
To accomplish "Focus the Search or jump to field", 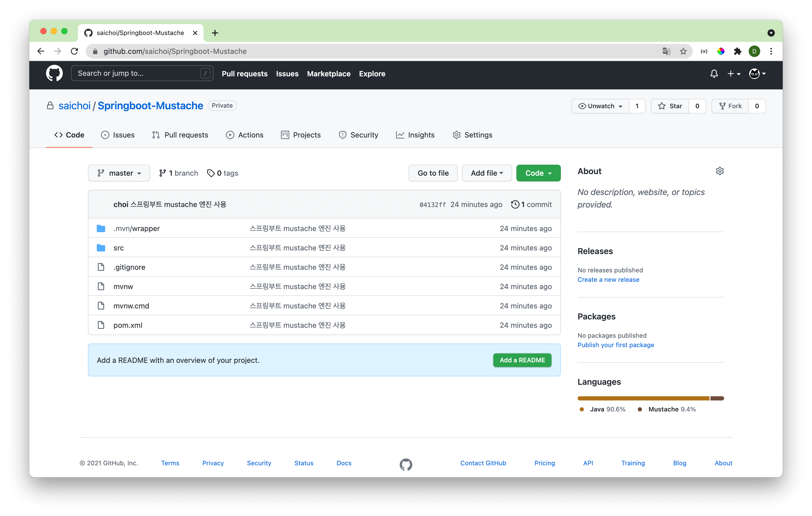I will point(142,73).
